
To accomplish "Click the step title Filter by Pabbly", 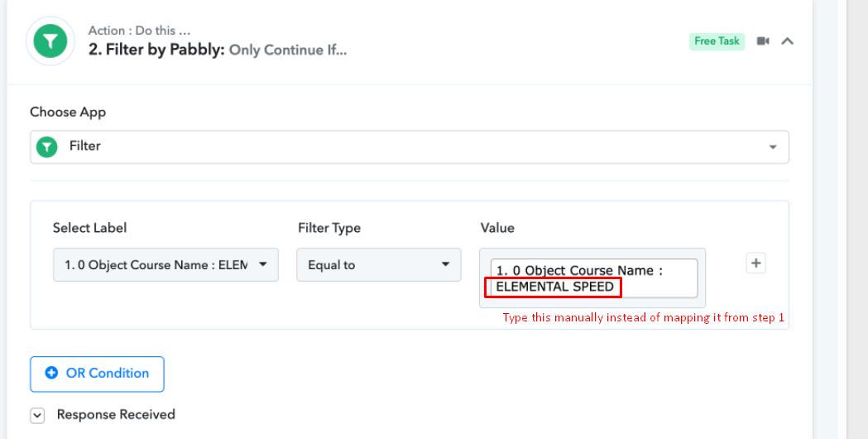I will click(156, 50).
